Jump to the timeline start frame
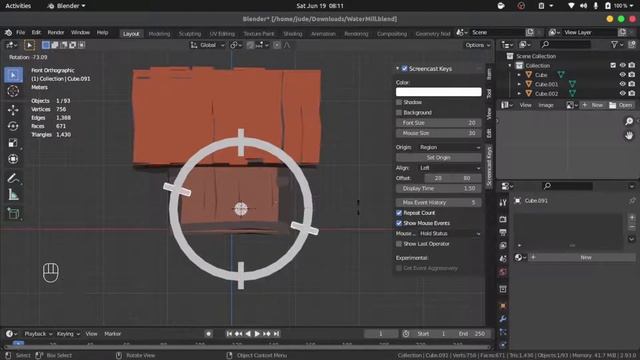This screenshot has height=360, width=640. click(229, 334)
